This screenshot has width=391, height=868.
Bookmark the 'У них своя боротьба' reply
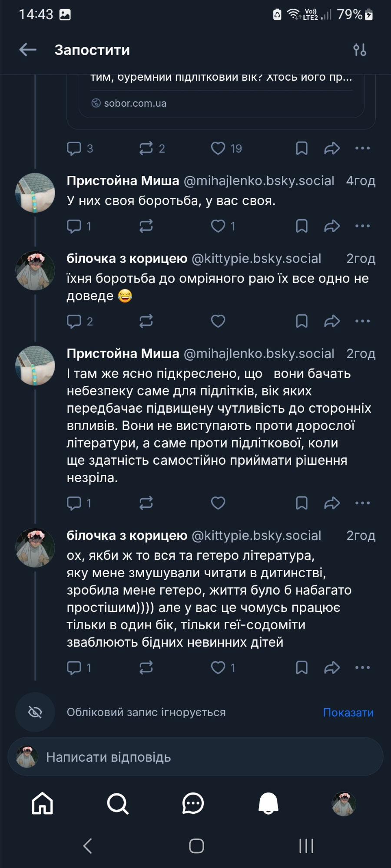coord(302,226)
